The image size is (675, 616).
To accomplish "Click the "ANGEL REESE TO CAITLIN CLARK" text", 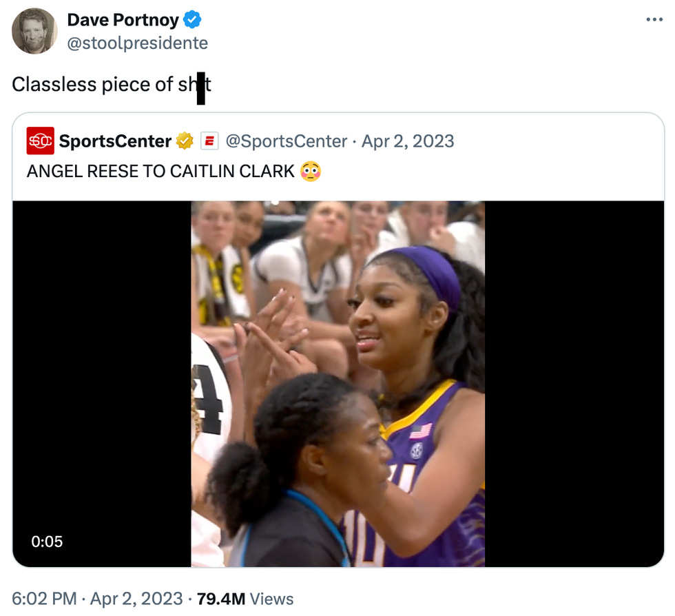I will pos(160,171).
